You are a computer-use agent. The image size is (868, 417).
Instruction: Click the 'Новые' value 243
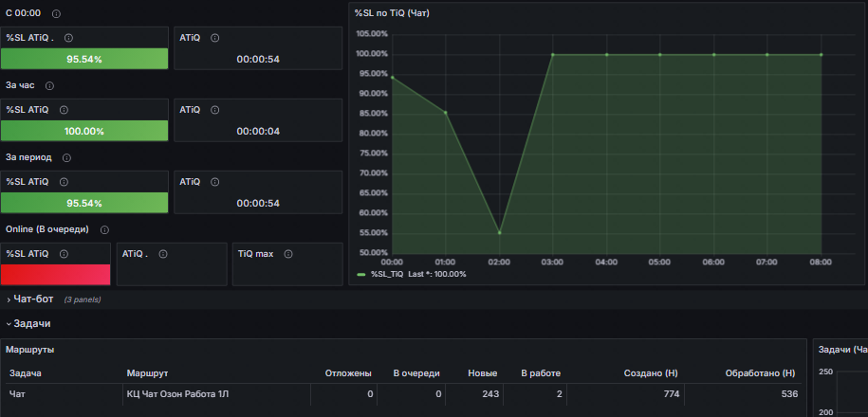click(x=489, y=394)
